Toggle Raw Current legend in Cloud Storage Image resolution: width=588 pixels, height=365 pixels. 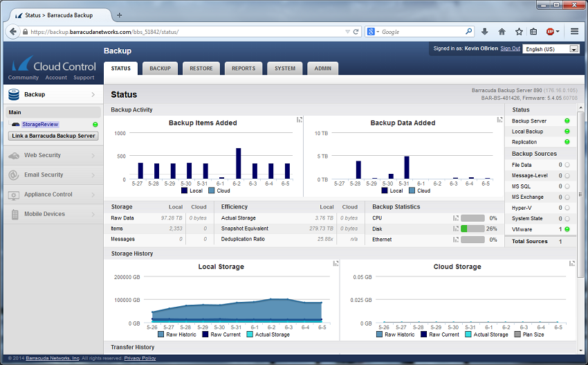pos(439,335)
